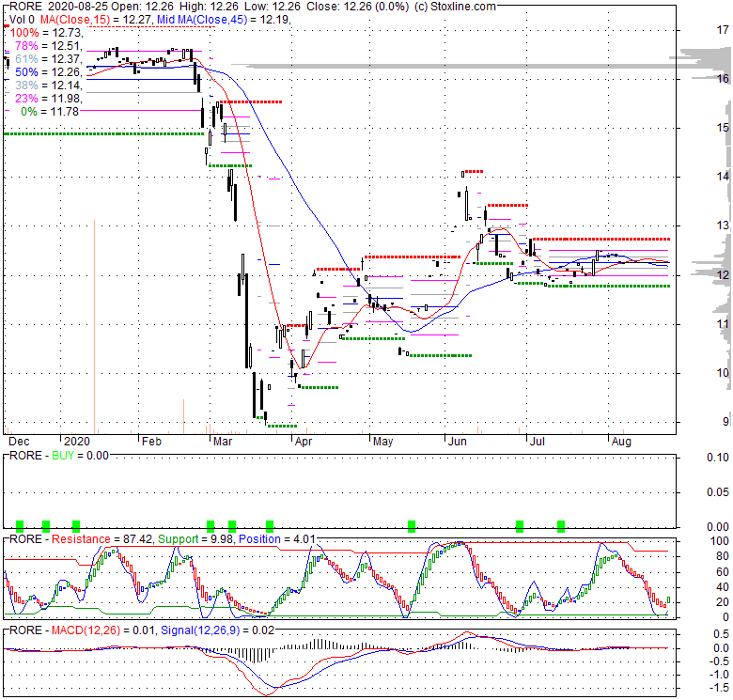This screenshot has height=700, width=733.
Task: Click the 2020 label on time axis
Action: pos(77,442)
